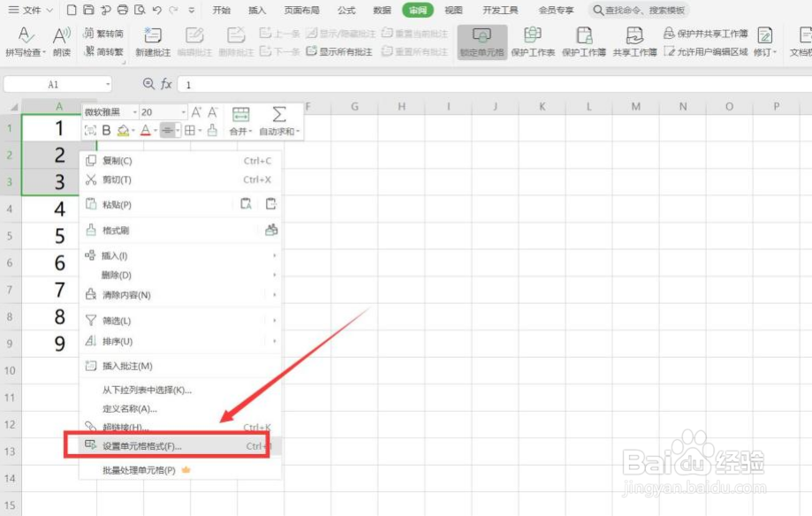The height and width of the screenshot is (516, 812).
Task: Switch to the 页面布局 Page Layout tab
Action: click(x=302, y=11)
